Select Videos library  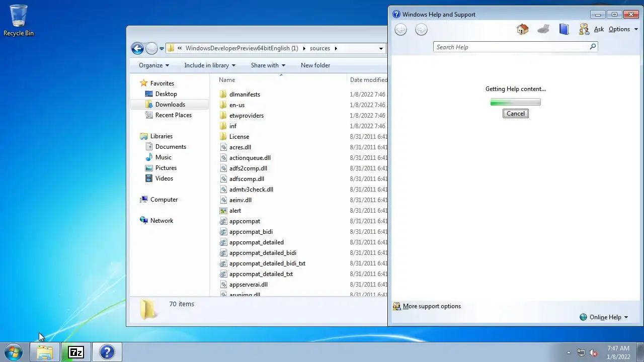(x=164, y=178)
